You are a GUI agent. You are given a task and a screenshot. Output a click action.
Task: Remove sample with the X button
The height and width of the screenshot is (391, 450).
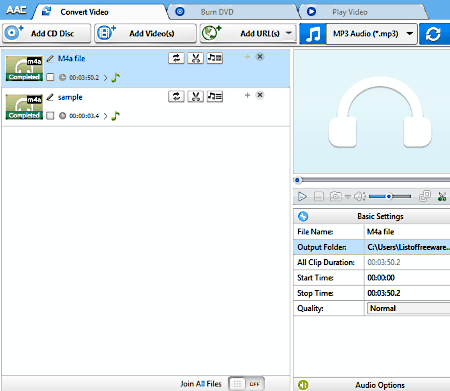(x=260, y=95)
